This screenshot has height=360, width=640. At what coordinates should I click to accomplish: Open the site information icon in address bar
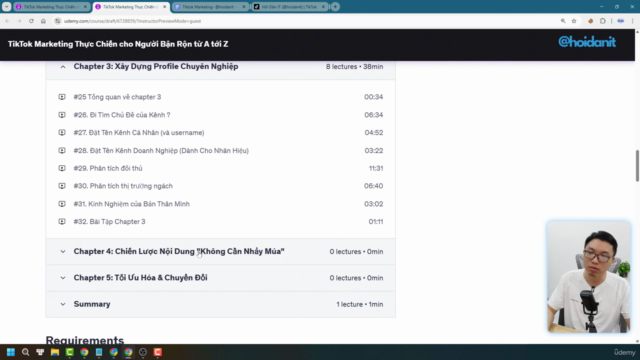(x=58, y=21)
